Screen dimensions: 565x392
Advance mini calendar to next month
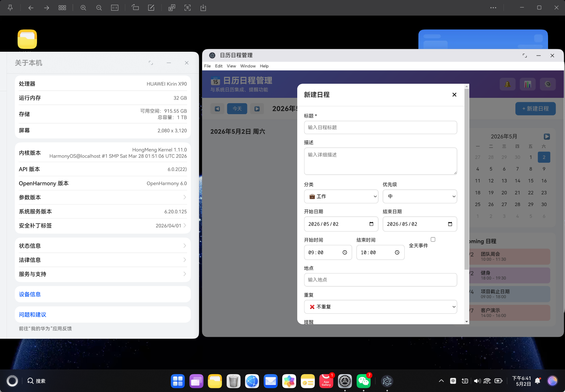(547, 136)
